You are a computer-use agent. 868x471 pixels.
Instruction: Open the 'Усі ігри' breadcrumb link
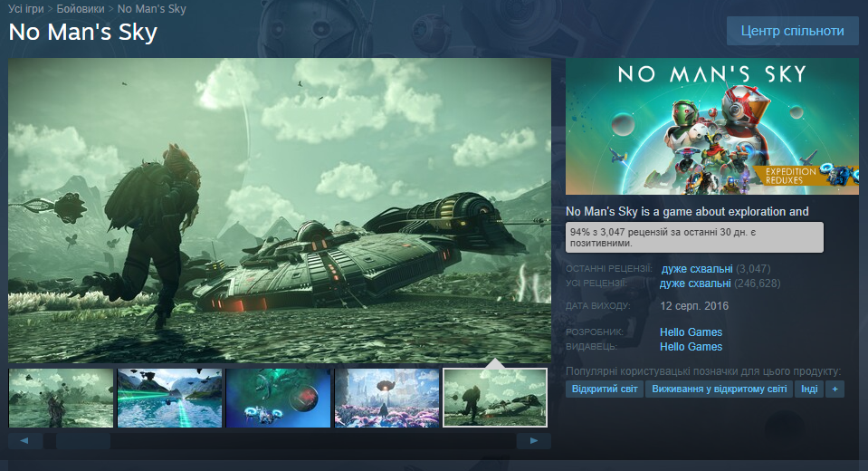(x=26, y=9)
